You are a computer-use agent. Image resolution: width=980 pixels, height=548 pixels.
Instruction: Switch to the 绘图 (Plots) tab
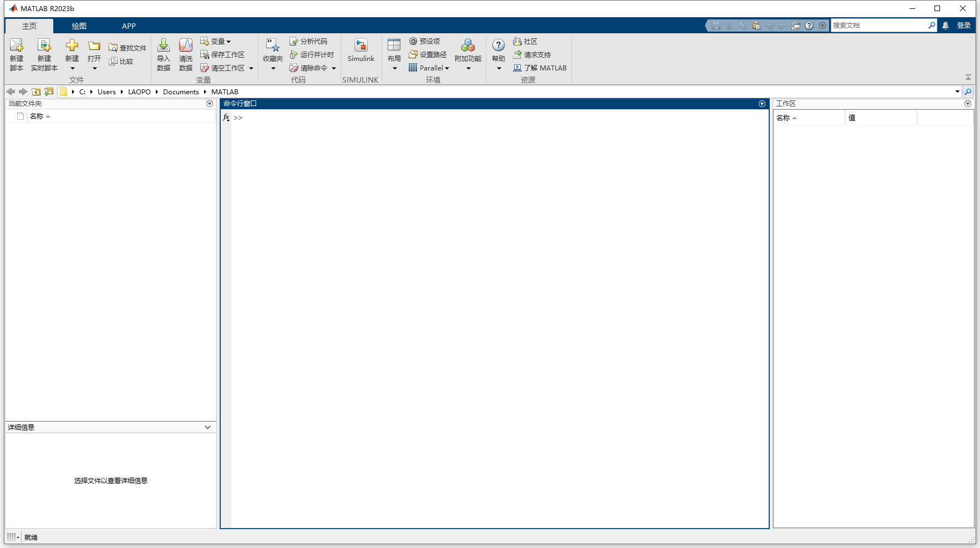[79, 26]
